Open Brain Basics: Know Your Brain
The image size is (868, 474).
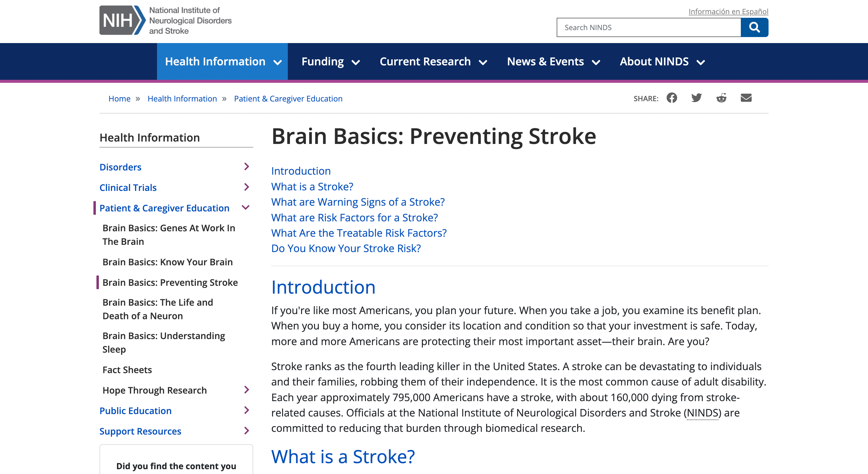(x=168, y=262)
